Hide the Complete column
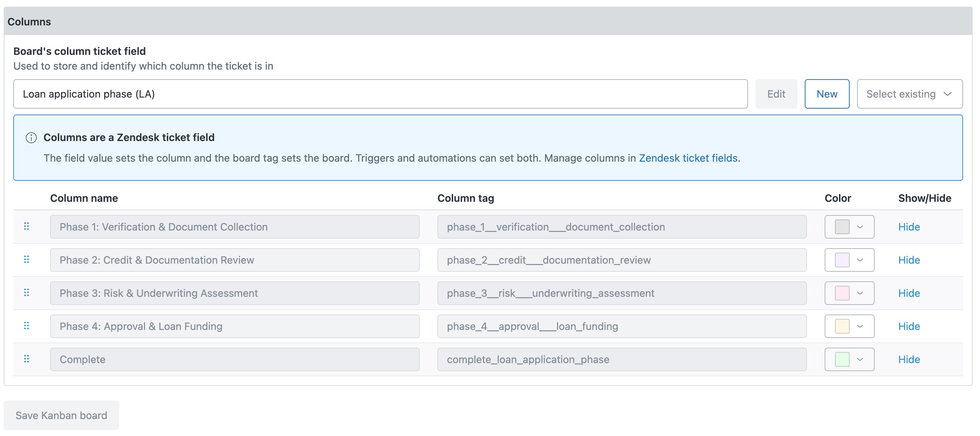This screenshot has width=980, height=436. 909,359
